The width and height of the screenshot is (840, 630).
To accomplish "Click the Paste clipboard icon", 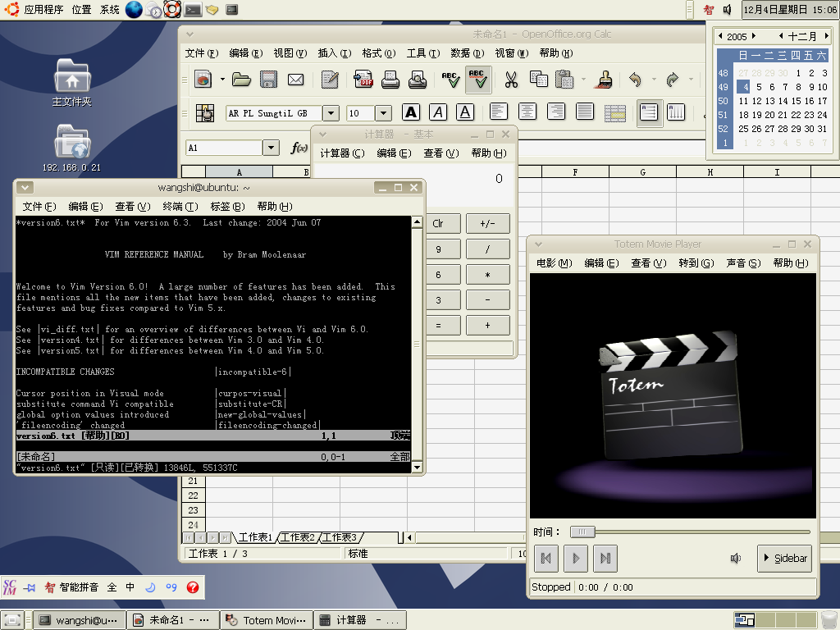I will (564, 80).
